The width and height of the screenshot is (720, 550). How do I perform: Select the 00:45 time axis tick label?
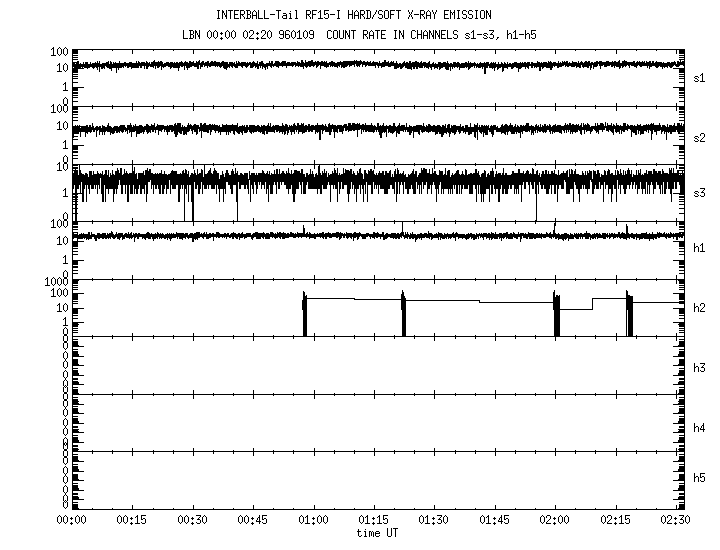[x=252, y=521]
